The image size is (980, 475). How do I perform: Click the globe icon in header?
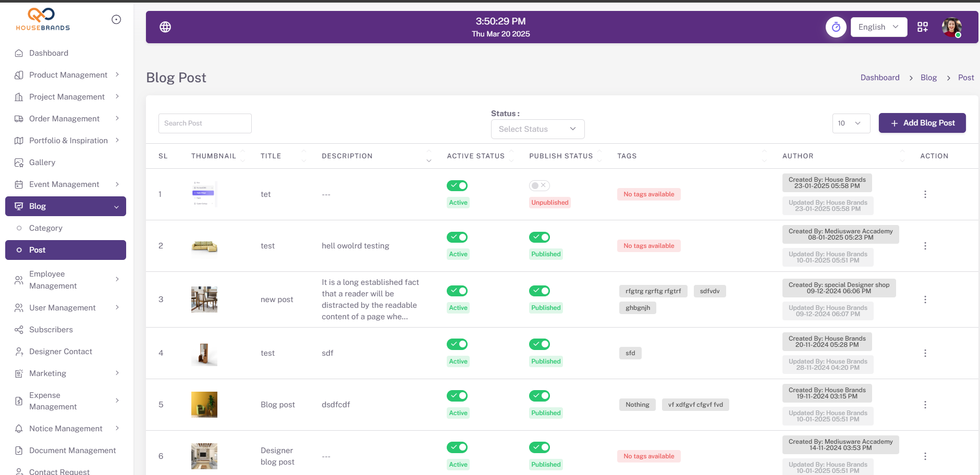coord(165,27)
